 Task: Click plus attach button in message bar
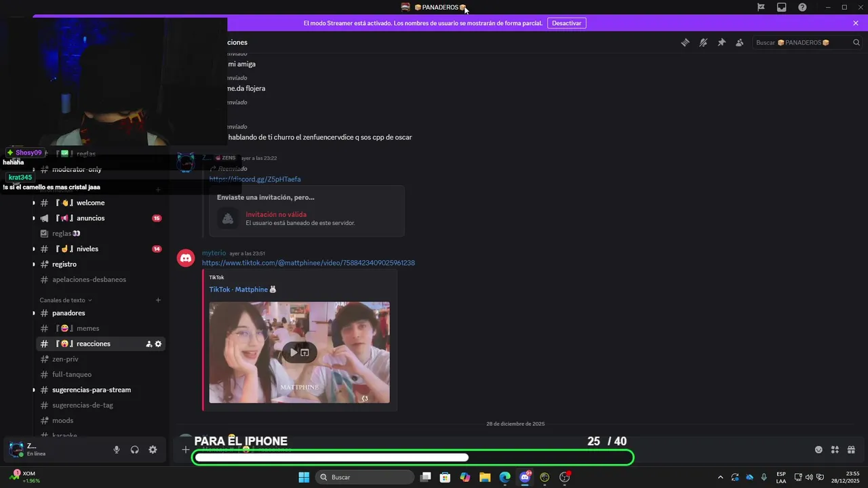click(186, 449)
